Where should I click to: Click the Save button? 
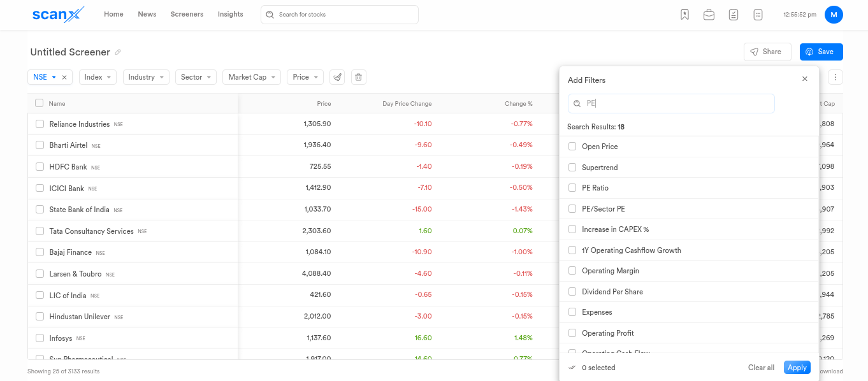821,52
